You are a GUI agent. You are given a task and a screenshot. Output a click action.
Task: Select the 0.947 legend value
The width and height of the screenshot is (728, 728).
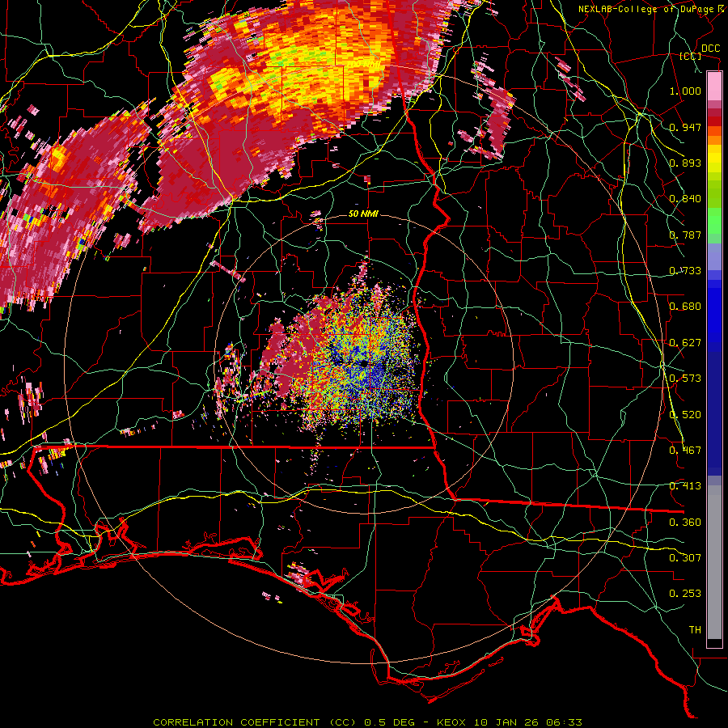(685, 127)
